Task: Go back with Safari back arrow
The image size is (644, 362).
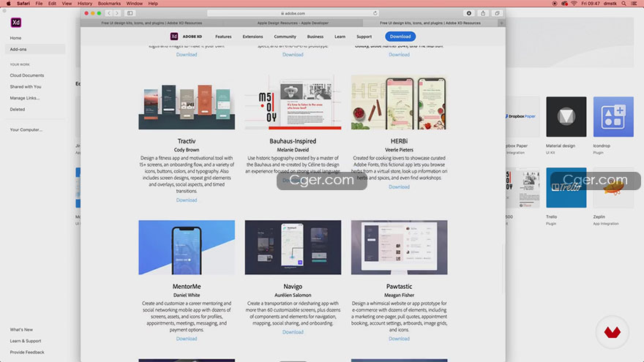Action: pos(109,13)
